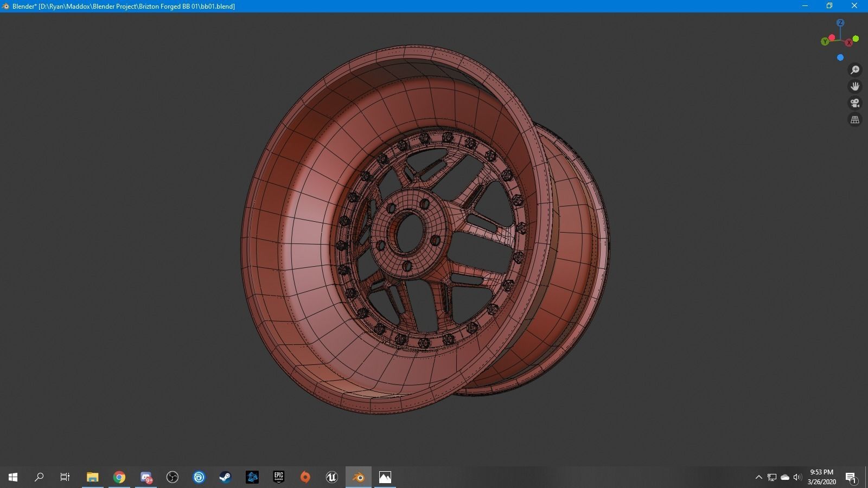Viewport: 868px width, 488px height.
Task: Toggle perspective/orthographic grid icon
Action: click(x=855, y=119)
